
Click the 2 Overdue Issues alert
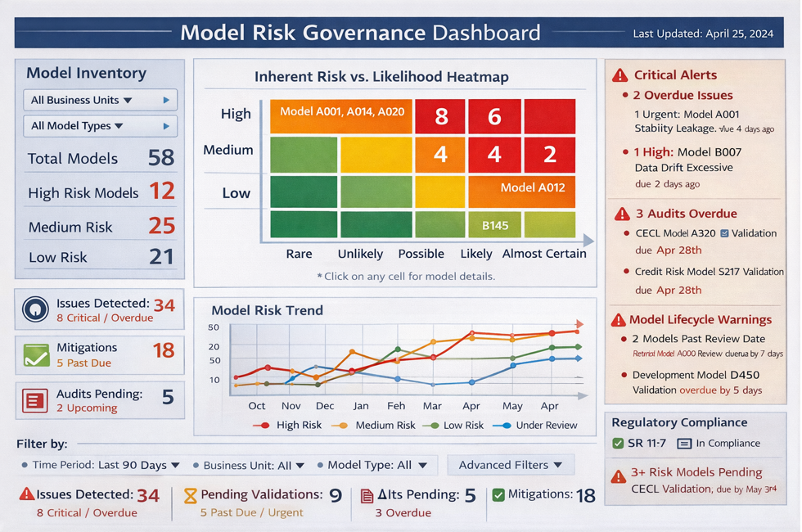coord(683,96)
